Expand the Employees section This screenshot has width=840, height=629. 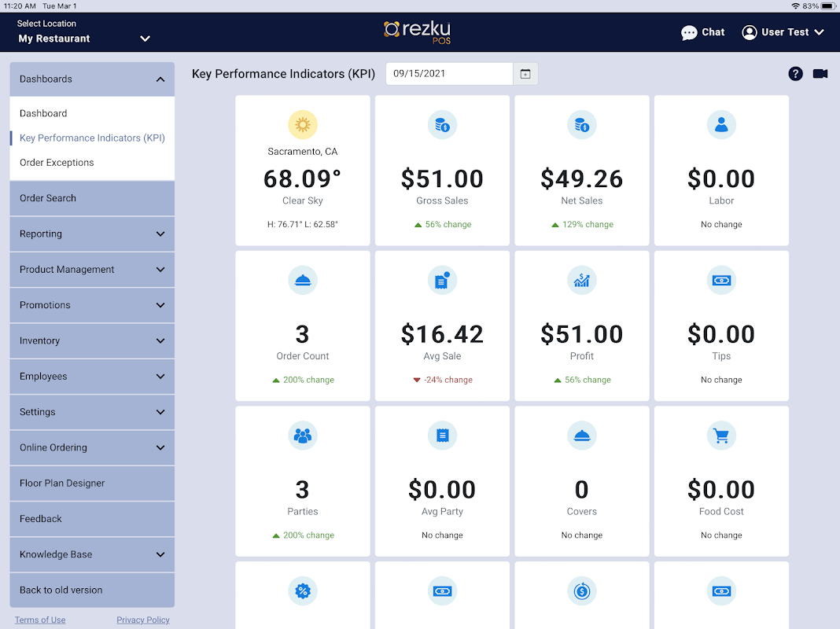92,377
